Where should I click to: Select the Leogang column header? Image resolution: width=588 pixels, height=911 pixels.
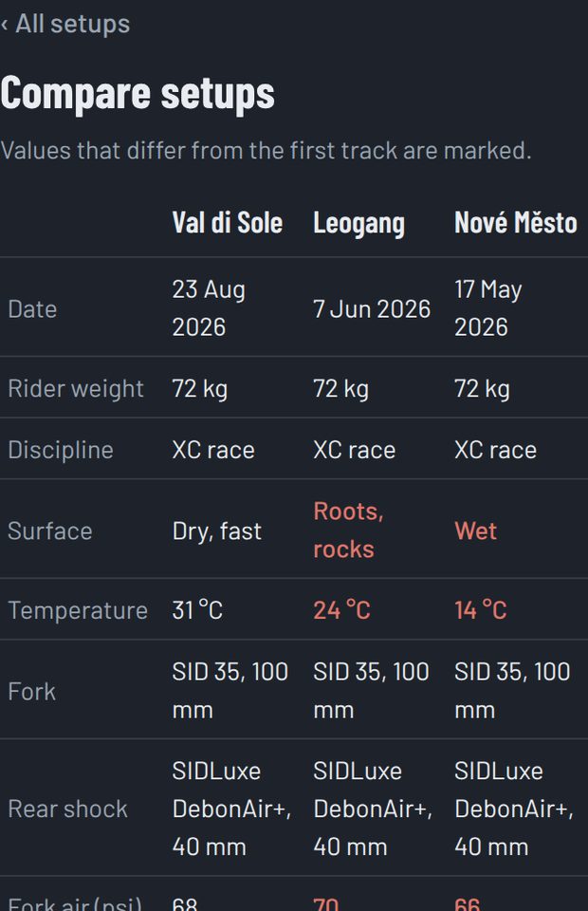359,224
